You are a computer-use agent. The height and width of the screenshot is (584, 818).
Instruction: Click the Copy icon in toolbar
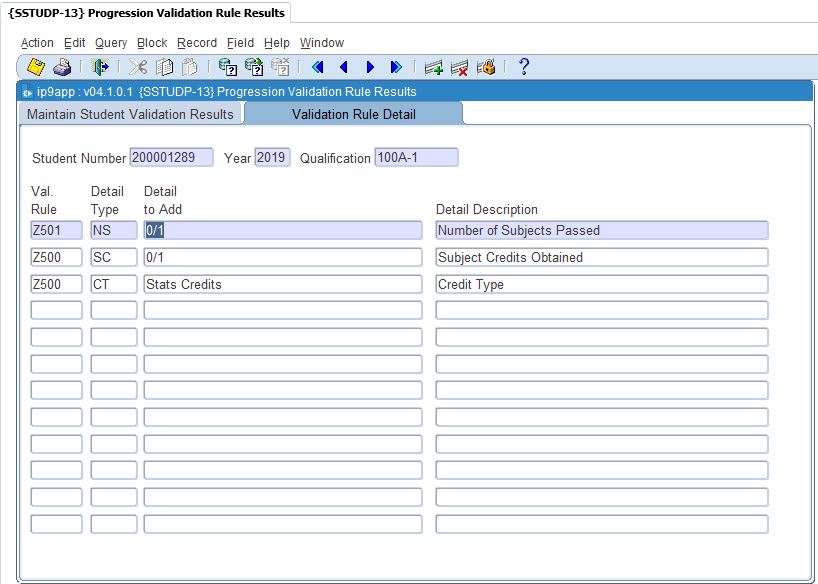164,67
